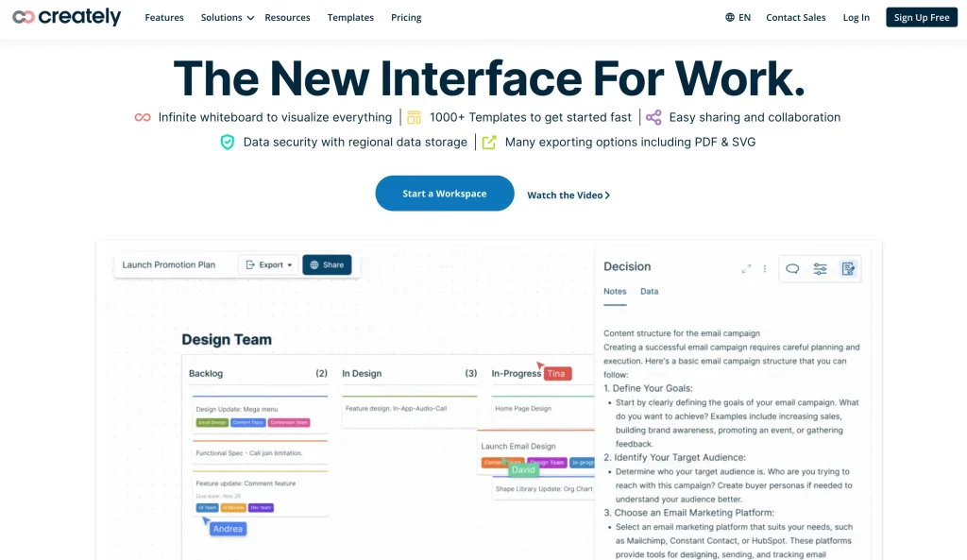Click the Launch Email Design card title
967x560 pixels.
518,446
